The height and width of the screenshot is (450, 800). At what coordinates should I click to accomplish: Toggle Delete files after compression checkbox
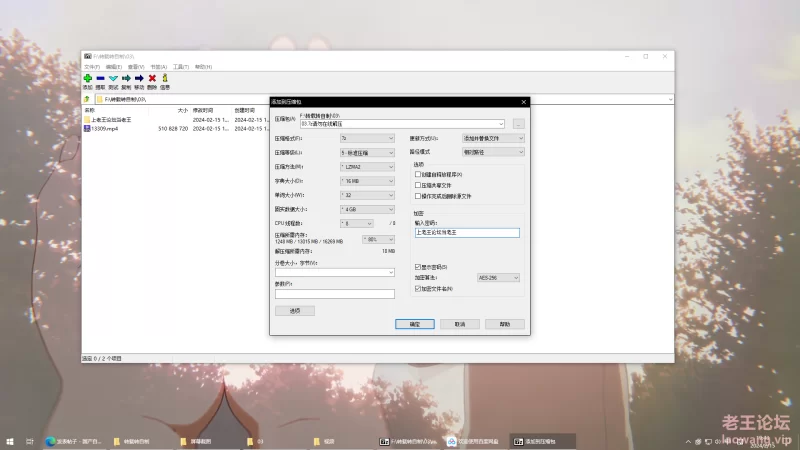(418, 196)
